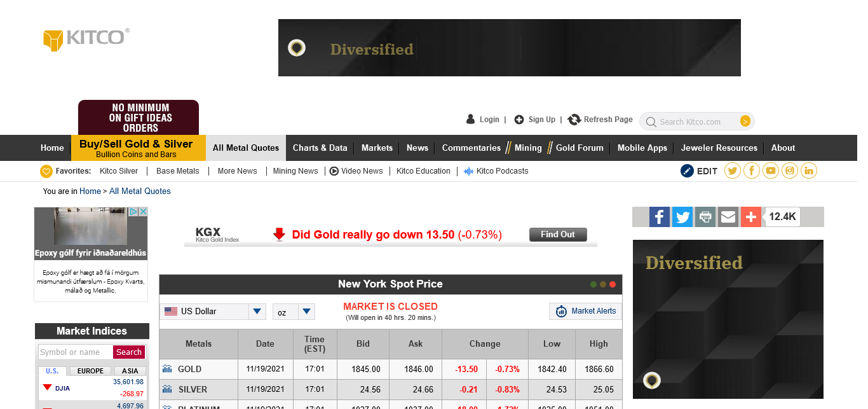
Task: Share page via Twitter icon
Action: pyautogui.click(x=682, y=217)
